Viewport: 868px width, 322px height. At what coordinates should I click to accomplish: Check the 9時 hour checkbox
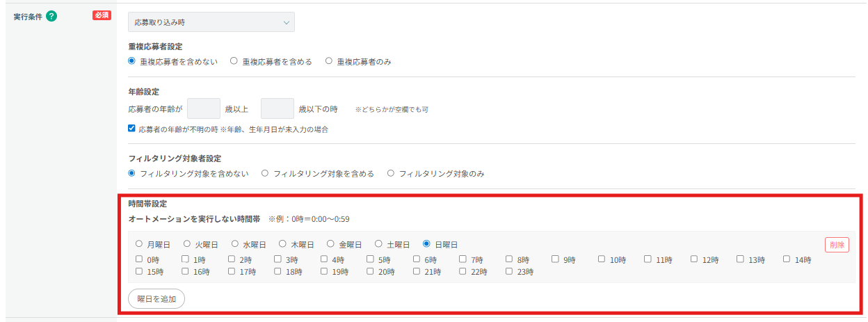point(556,259)
